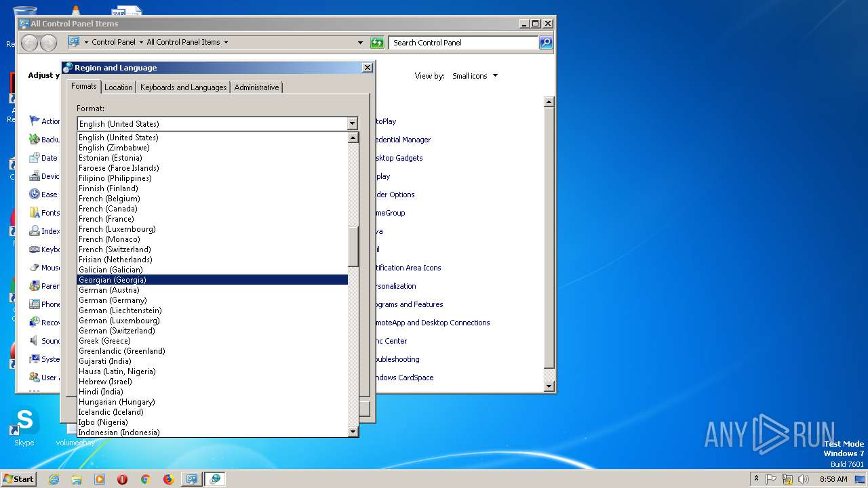Expand the Control Panel breadcrumb arrow
Viewport: 868px width, 488px height.
(x=141, y=42)
